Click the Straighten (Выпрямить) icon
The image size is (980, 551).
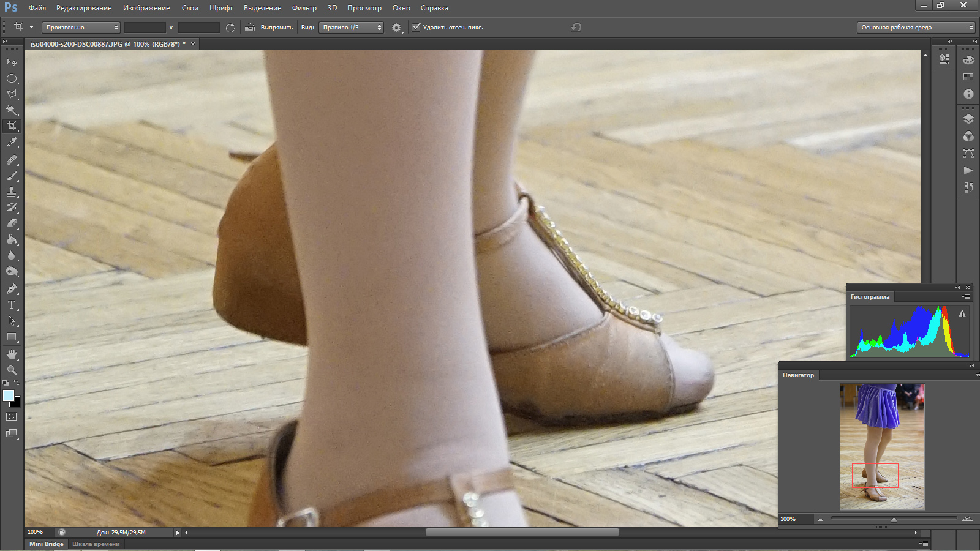click(250, 28)
